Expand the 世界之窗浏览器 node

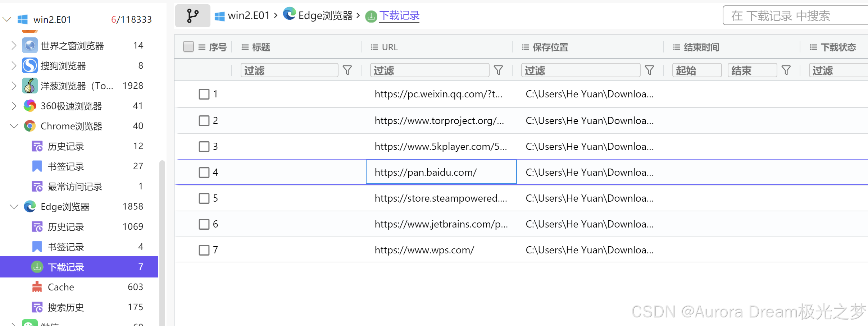(x=14, y=45)
